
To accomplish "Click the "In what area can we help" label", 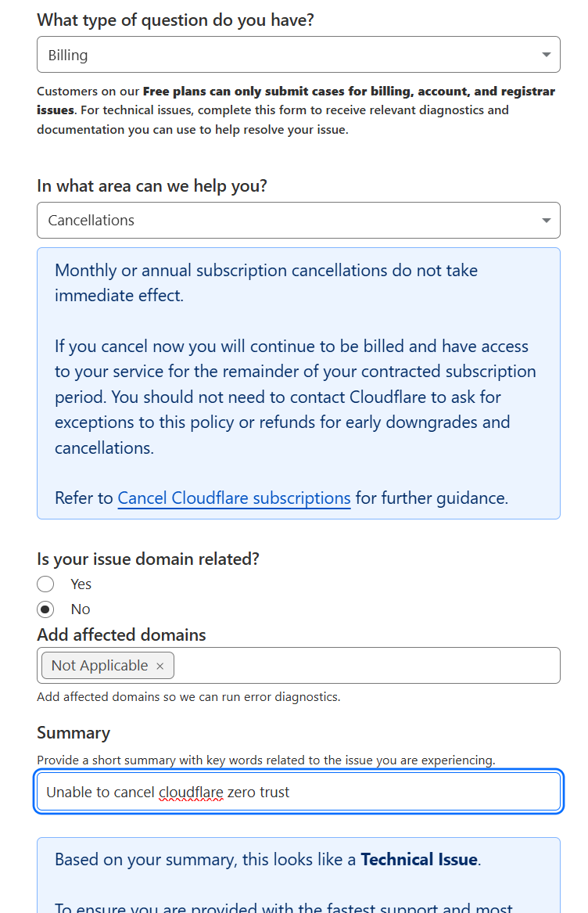I will point(152,186).
